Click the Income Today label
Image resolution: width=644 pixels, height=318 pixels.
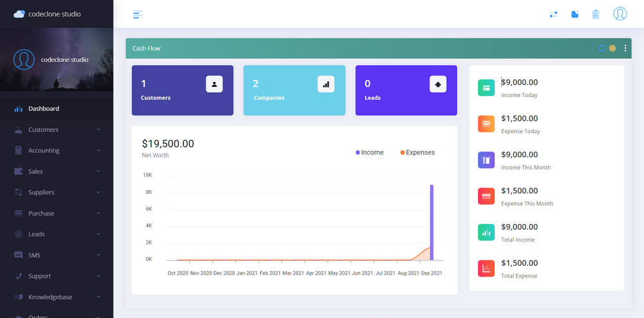[519, 95]
